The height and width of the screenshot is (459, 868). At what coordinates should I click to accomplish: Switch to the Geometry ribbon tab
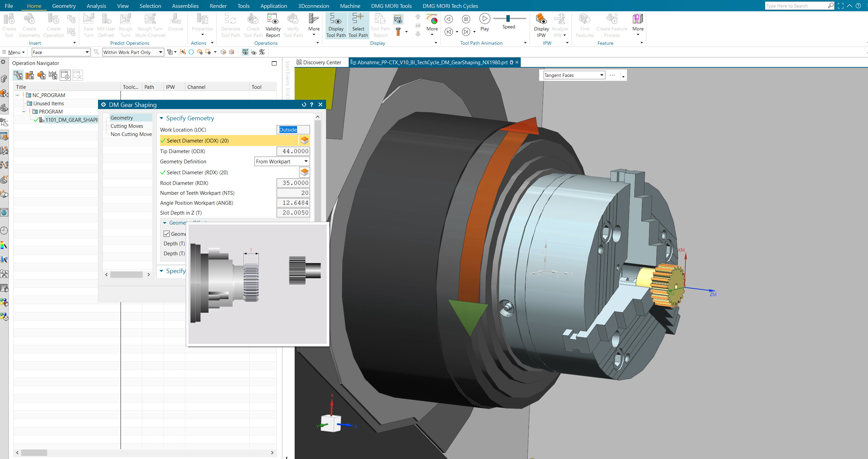coord(64,6)
